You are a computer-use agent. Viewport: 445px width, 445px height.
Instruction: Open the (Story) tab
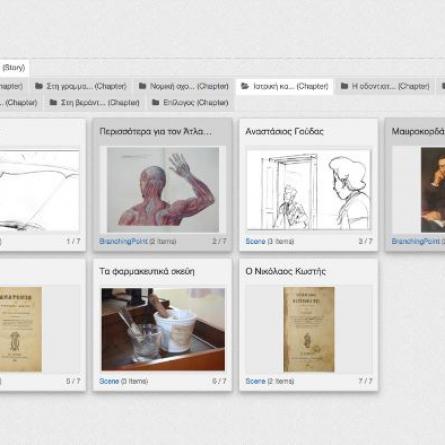tap(14, 68)
